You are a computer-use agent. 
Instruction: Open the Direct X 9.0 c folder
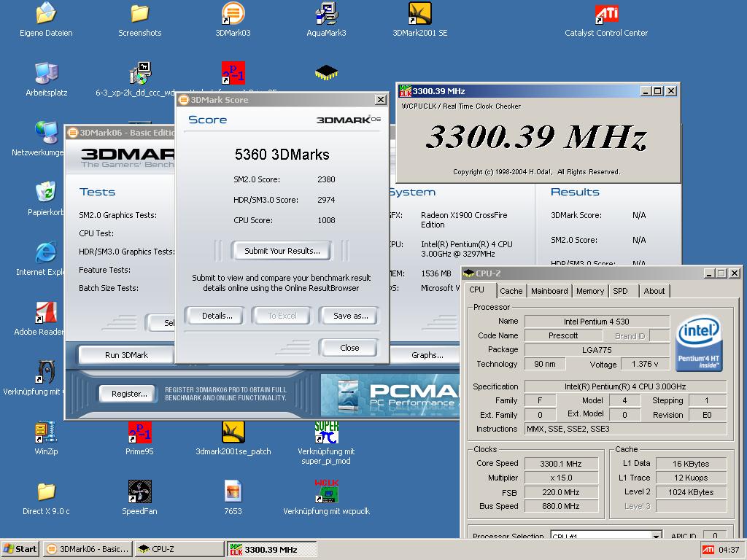46,491
